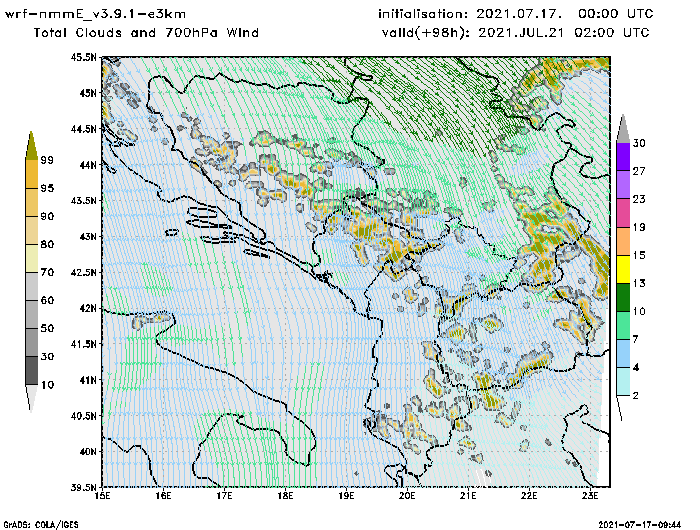Click the title 'Total Clouds and 700hPa Wind'

[146, 33]
